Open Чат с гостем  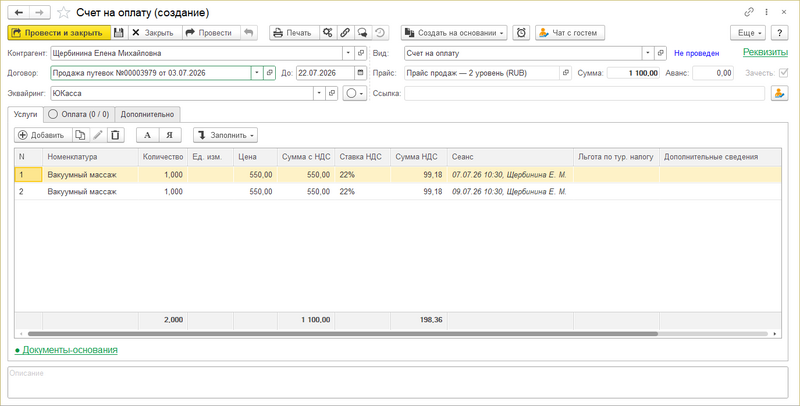tap(569, 33)
